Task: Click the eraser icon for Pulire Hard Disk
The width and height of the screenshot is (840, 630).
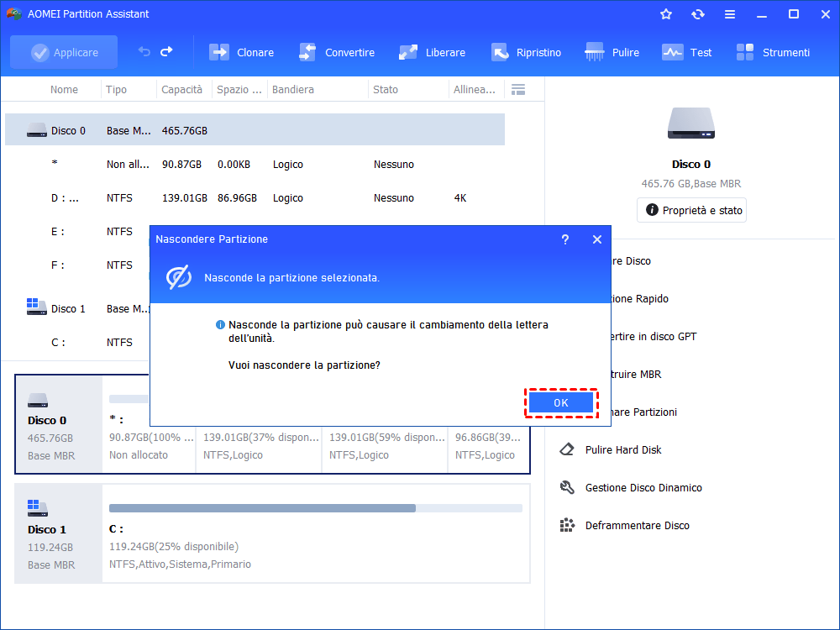Action: pyautogui.click(x=567, y=449)
